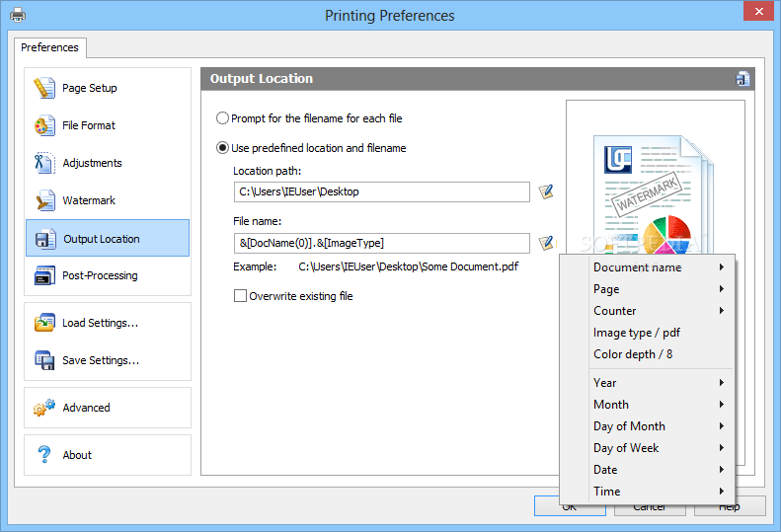
Task: Click the Post-Processing sidebar icon
Action: [x=44, y=276]
